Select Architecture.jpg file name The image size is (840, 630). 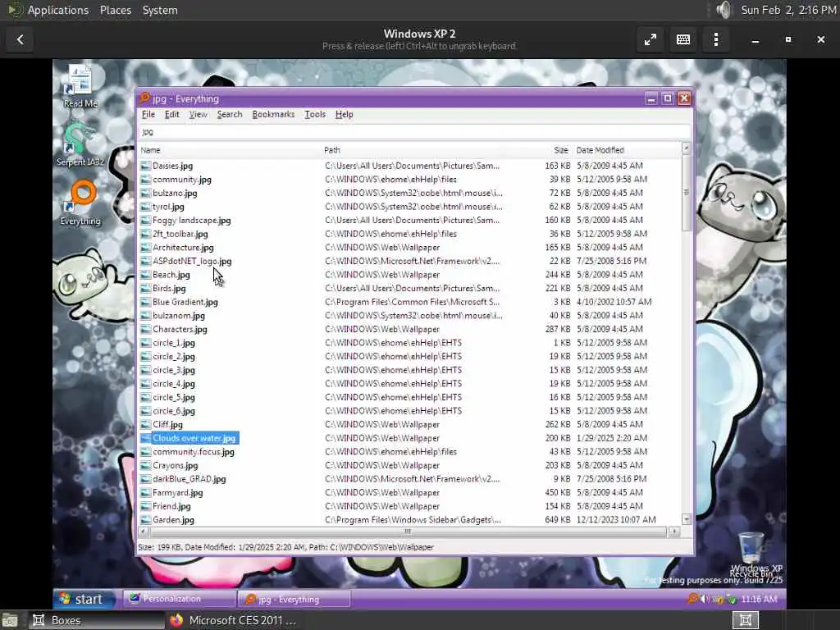pyautogui.click(x=183, y=248)
